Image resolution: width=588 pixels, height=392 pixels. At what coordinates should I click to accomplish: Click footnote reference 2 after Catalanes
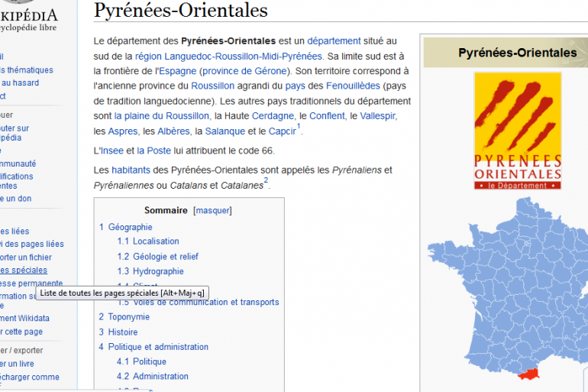pos(266,182)
